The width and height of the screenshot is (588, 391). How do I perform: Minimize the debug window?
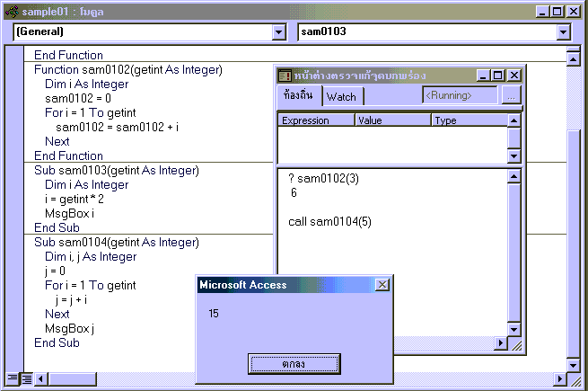485,76
